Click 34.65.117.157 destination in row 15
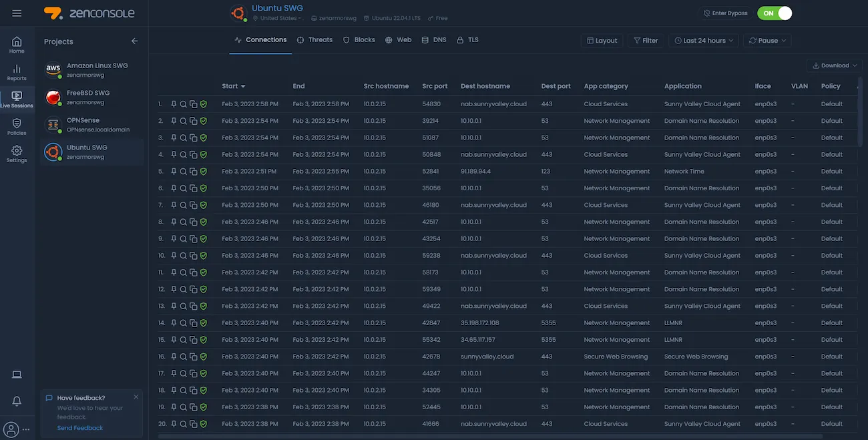This screenshot has width=868, height=440. point(478,340)
